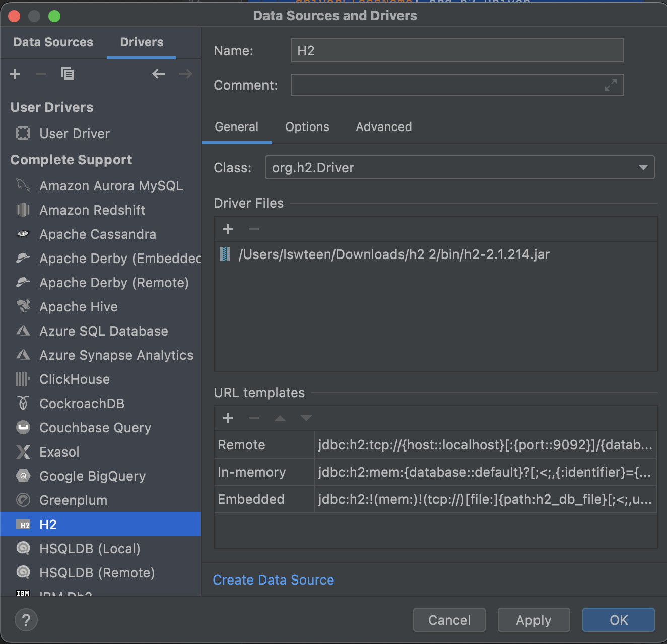Duplicate the selected driver
Viewport: 667px width, 644px height.
pos(68,74)
